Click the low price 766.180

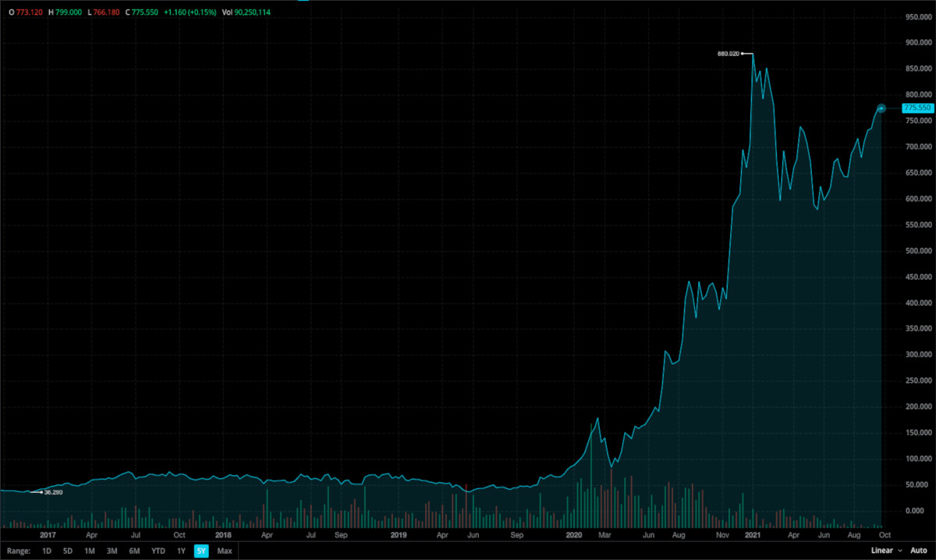click(x=106, y=12)
